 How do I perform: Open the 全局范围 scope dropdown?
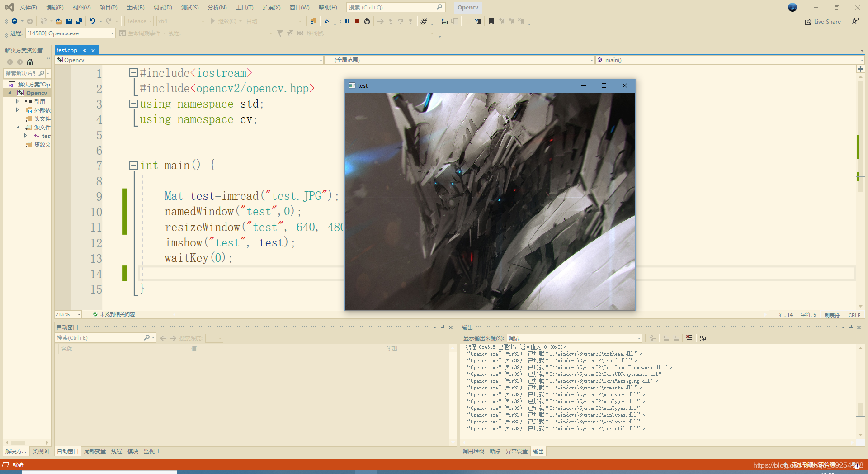[x=460, y=60]
